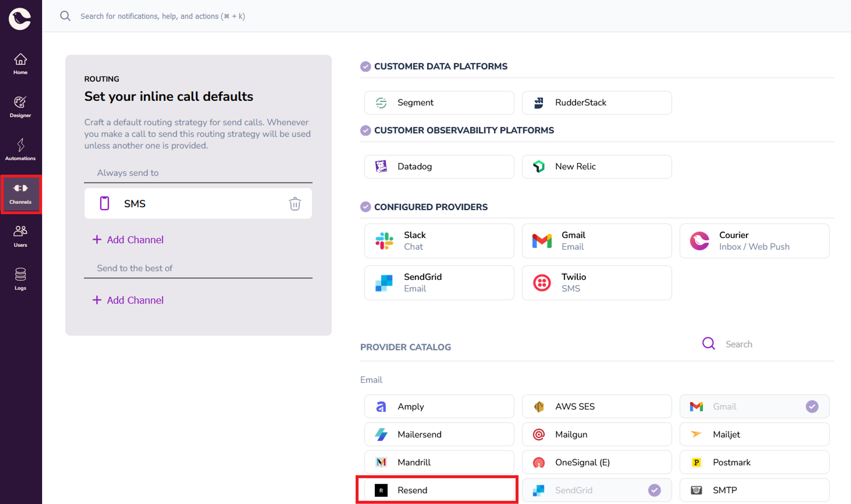Image resolution: width=851 pixels, height=504 pixels.
Task: Click the provider catalog search magnifier
Action: [708, 343]
